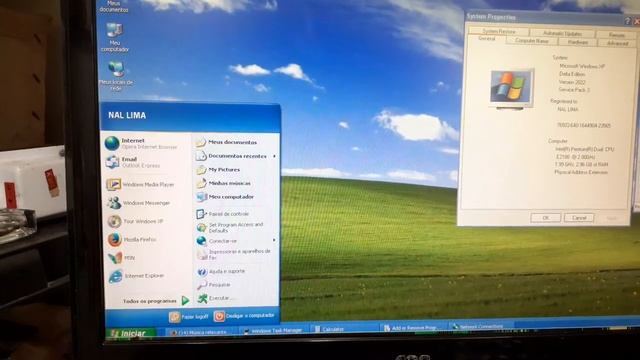Switch to Windows Task Manager taskbar button
Image resolution: width=640 pixels, height=360 pixels.
(272, 330)
